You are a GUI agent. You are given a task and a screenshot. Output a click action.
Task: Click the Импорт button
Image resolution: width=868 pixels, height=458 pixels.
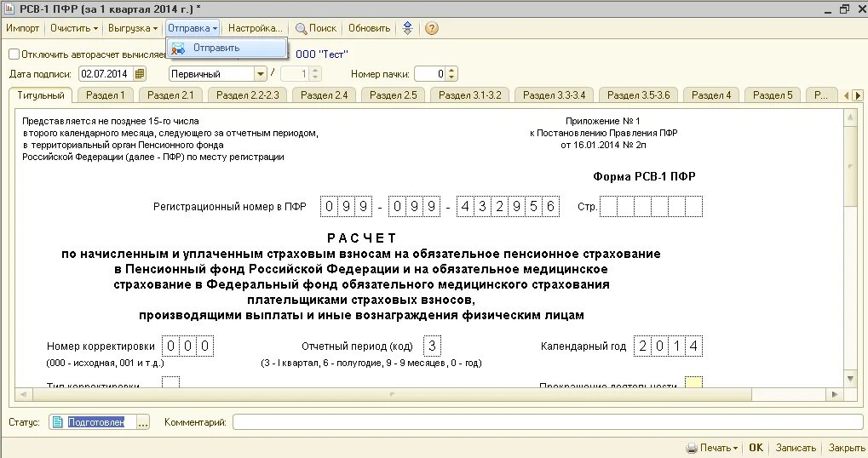click(x=23, y=28)
